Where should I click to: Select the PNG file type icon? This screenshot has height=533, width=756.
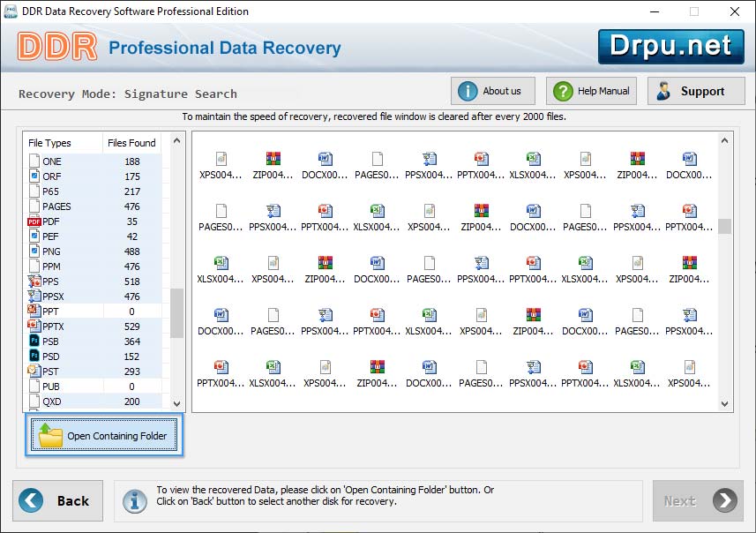[x=34, y=251]
